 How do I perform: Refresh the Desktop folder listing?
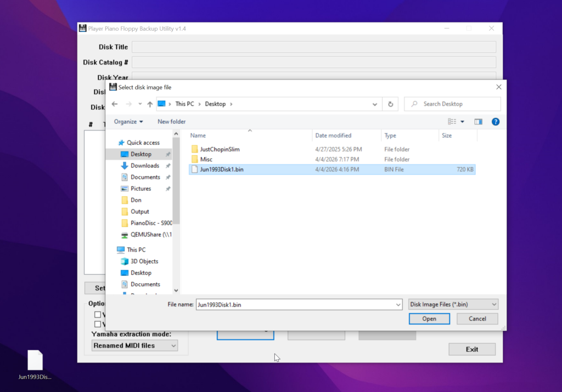(390, 104)
